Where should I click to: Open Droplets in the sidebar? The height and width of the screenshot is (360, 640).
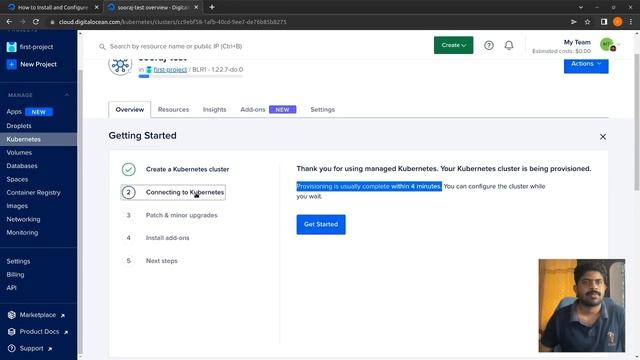pos(19,126)
